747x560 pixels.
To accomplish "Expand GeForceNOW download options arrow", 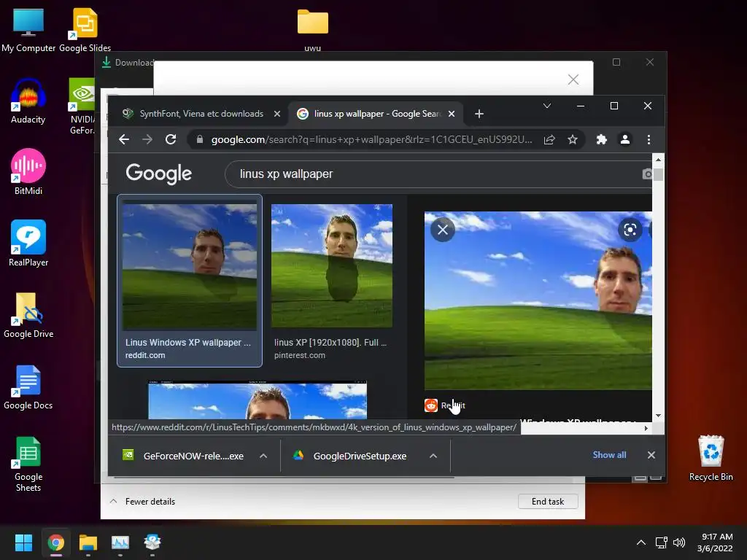I will click(263, 456).
